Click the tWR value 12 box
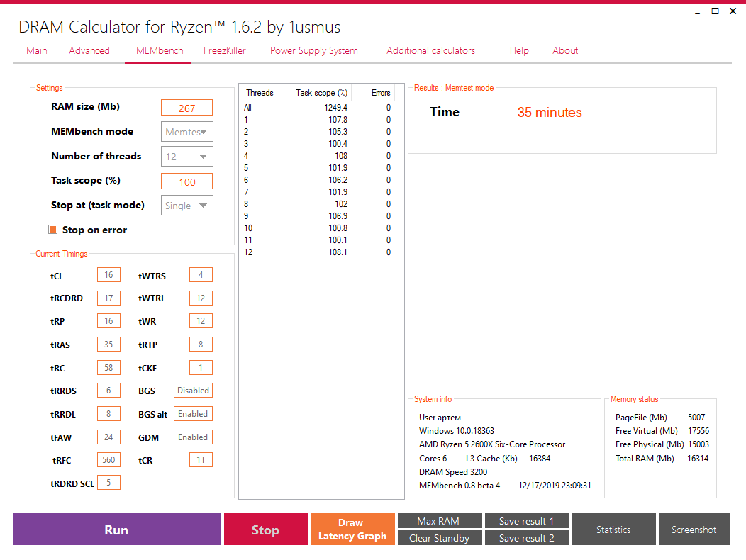 tap(201, 321)
